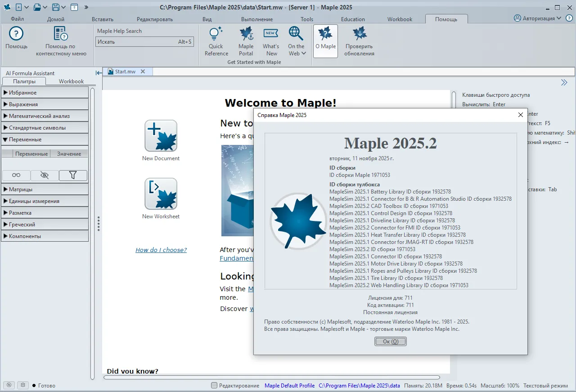Toggle the glasses show-variables button
This screenshot has width=576, height=392.
(x=16, y=176)
